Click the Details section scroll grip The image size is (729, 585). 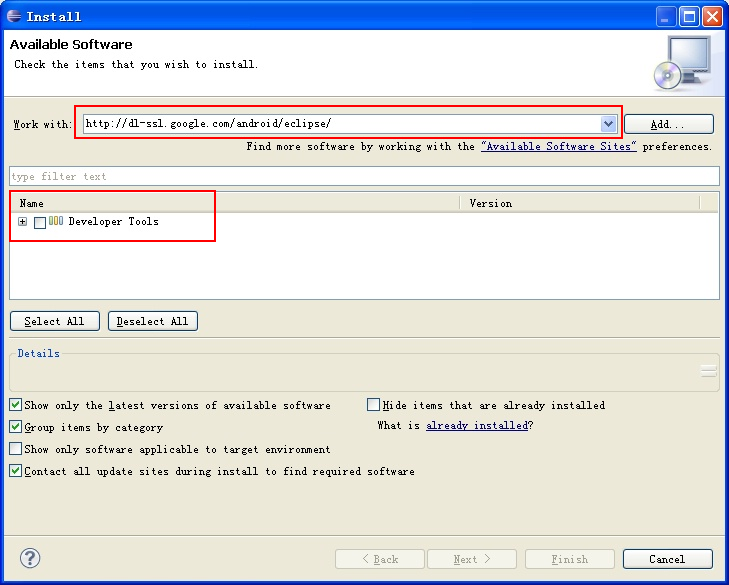tap(709, 371)
